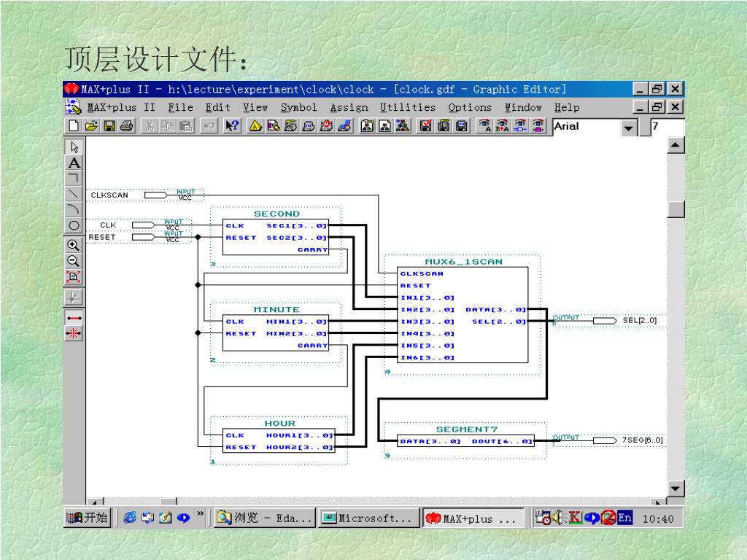Click the vertical scrollbar thumb
Image resolution: width=747 pixels, height=560 pixels.
click(x=676, y=209)
